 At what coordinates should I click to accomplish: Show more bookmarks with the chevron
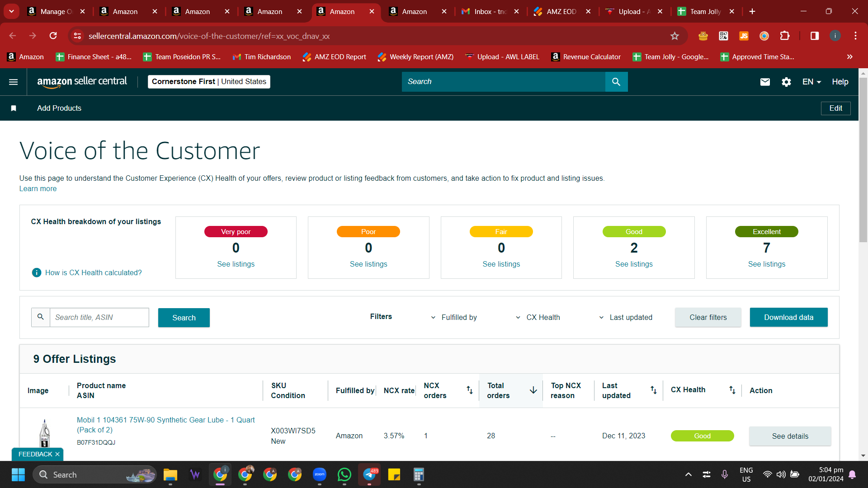pos(850,57)
